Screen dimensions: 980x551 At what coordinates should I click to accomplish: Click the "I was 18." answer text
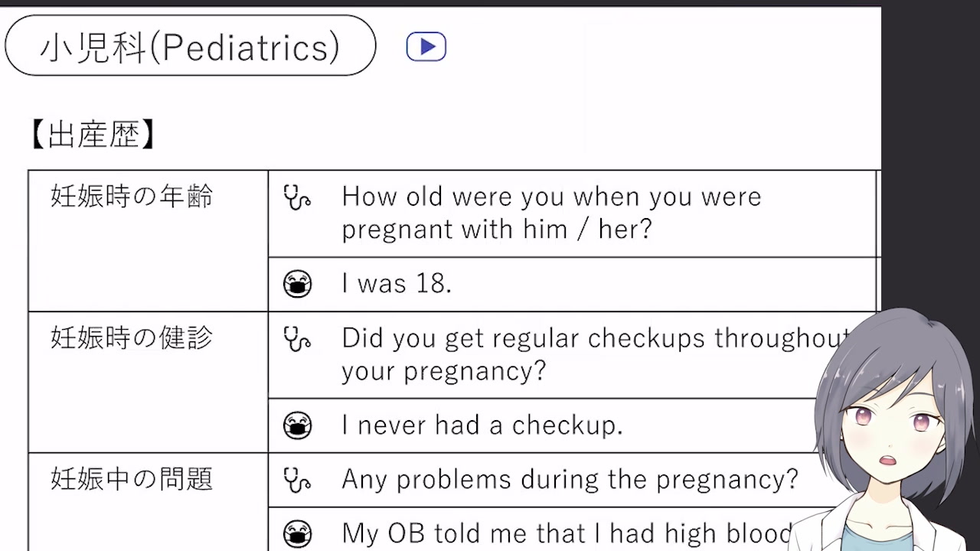click(397, 284)
